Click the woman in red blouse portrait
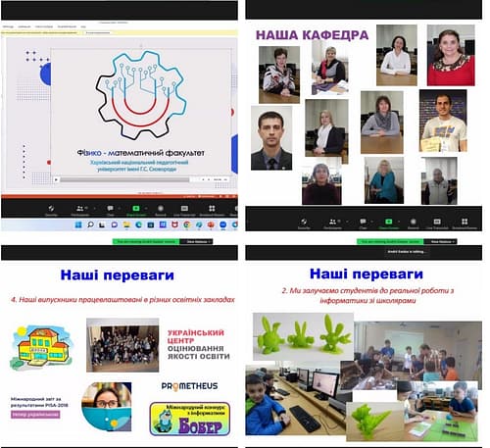Screen dimensions: 490x448 (x=451, y=55)
